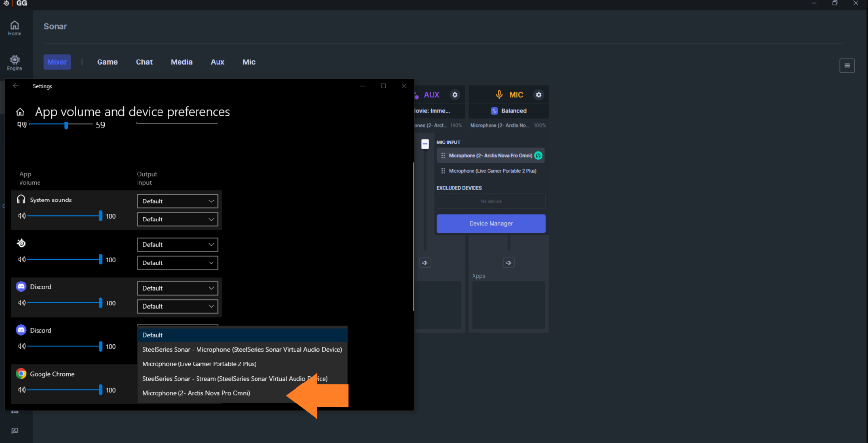Open SteelSeries app input dropdown
Screen dimensions: 868x443
(178, 263)
